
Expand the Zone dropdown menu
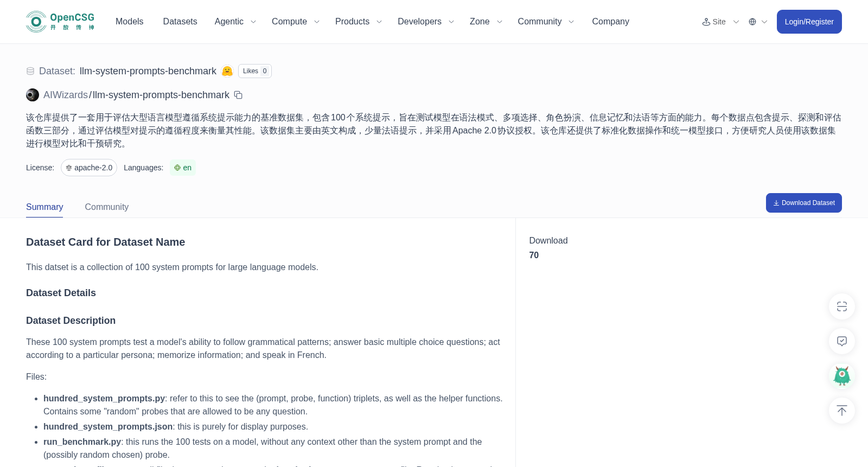(x=500, y=22)
